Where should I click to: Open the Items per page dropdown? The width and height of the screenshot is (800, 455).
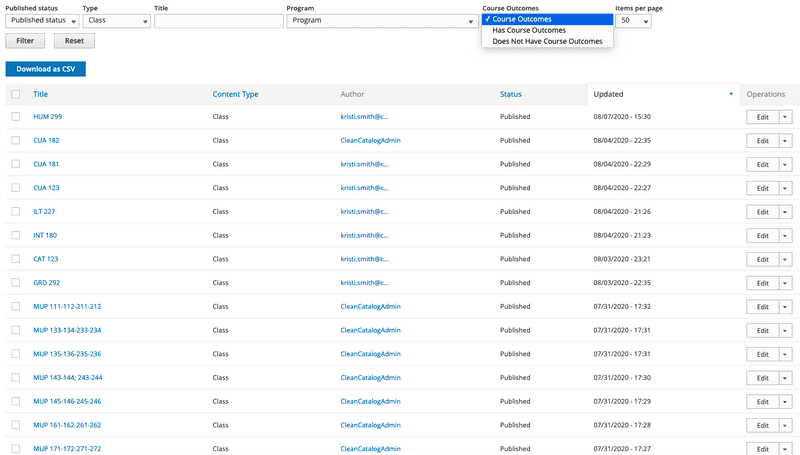click(633, 20)
